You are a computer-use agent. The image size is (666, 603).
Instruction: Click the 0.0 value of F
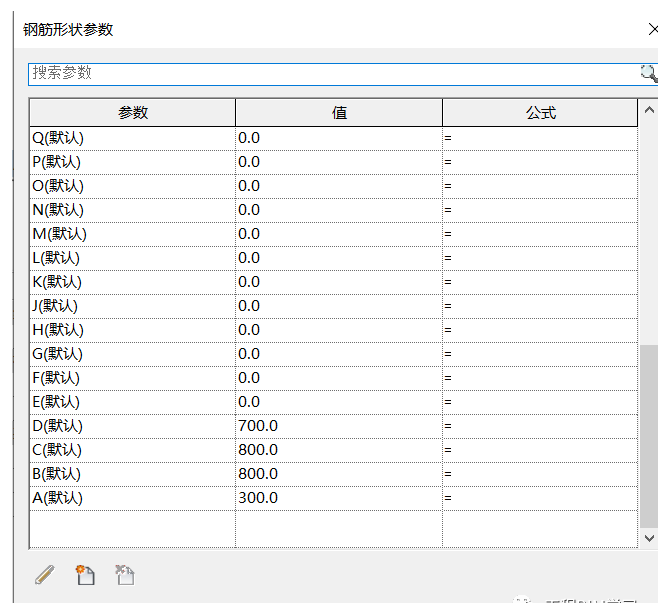[339, 378]
